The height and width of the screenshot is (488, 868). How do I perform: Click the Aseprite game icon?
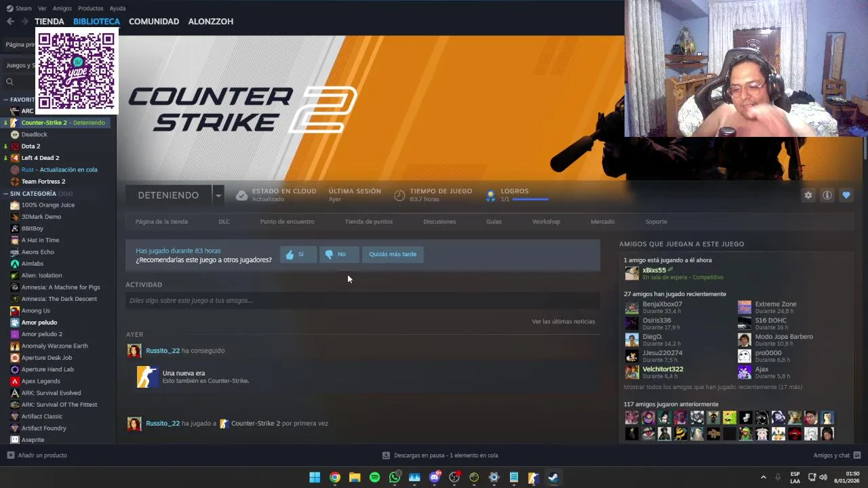(x=15, y=440)
